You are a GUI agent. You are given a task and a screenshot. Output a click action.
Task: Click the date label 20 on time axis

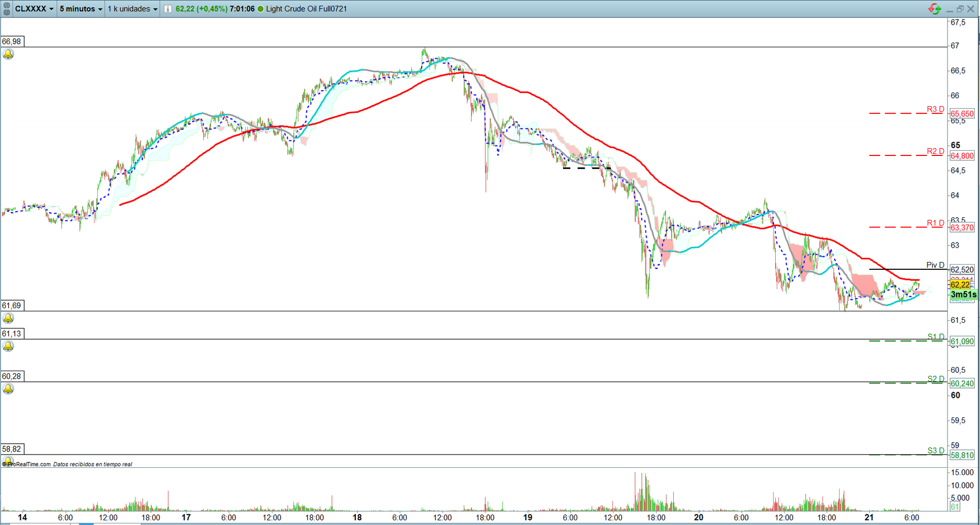(x=698, y=517)
